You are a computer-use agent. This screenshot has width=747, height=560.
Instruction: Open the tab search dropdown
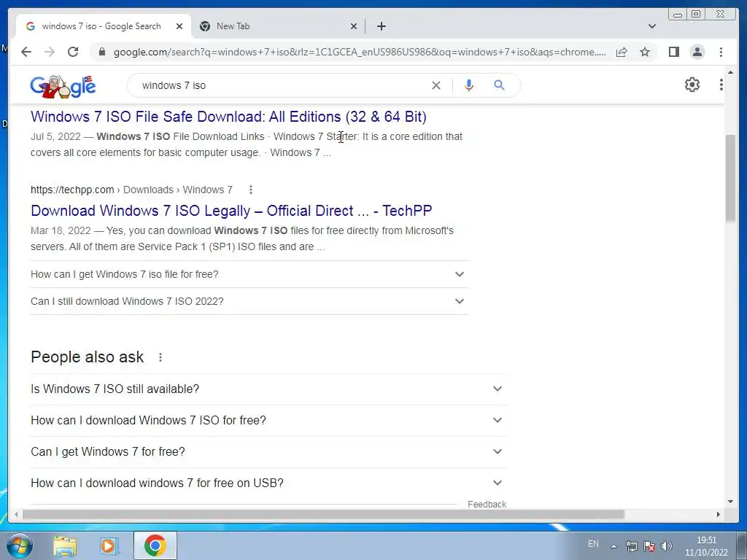pyautogui.click(x=651, y=26)
